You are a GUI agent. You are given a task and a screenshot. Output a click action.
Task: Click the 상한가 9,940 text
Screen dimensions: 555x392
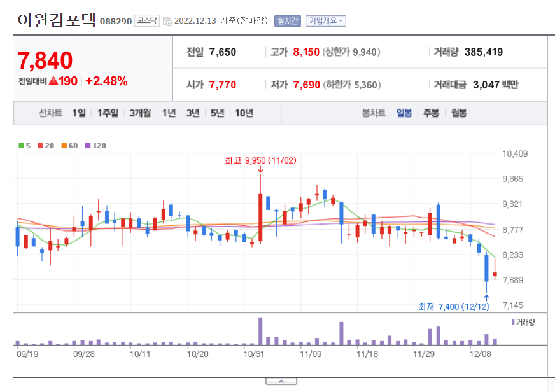pos(351,52)
